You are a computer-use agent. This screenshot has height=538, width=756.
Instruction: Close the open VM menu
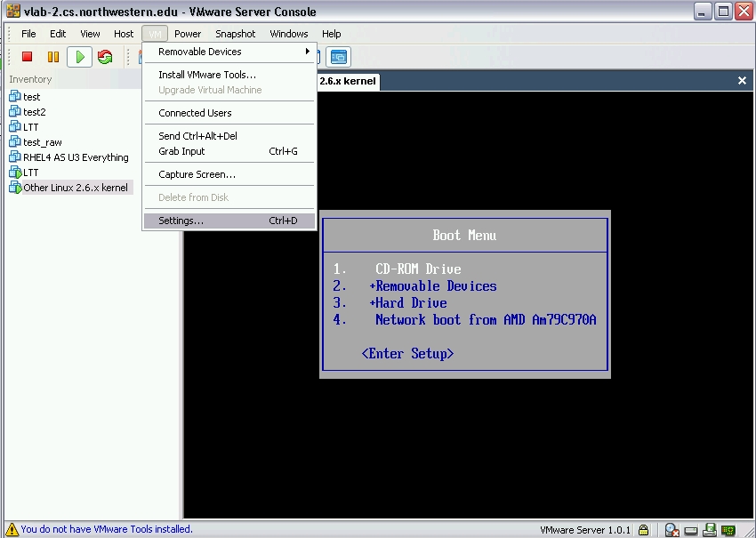[155, 34]
